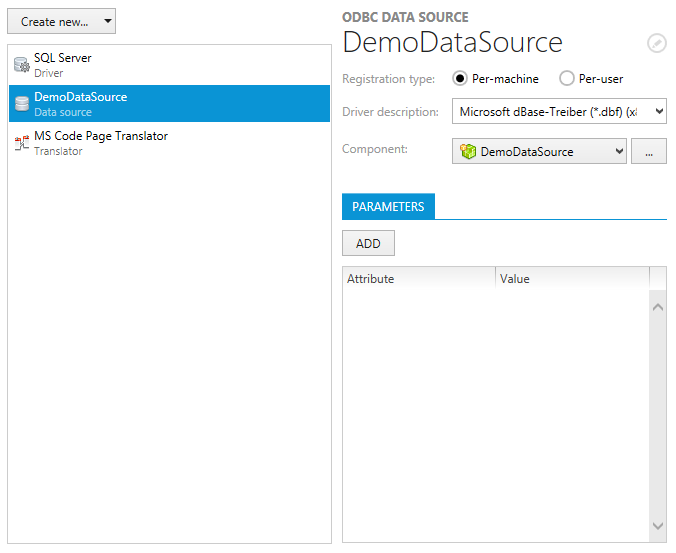Viewport: 676px width, 553px height.
Task: Click the SQL Server driver icon
Action: (x=21, y=65)
